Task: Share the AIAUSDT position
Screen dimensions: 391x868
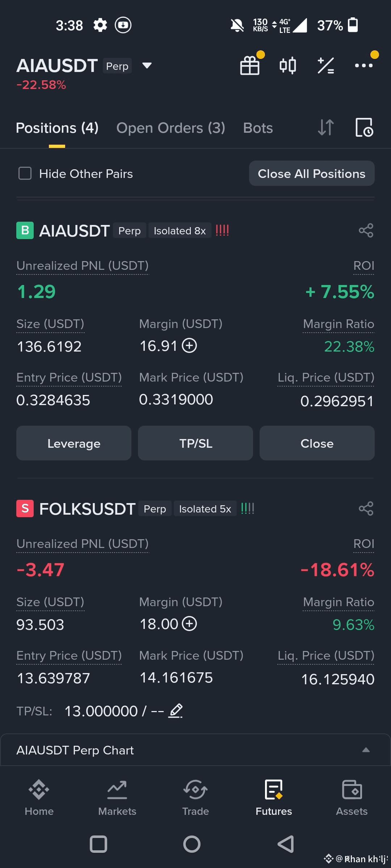Action: [x=366, y=230]
